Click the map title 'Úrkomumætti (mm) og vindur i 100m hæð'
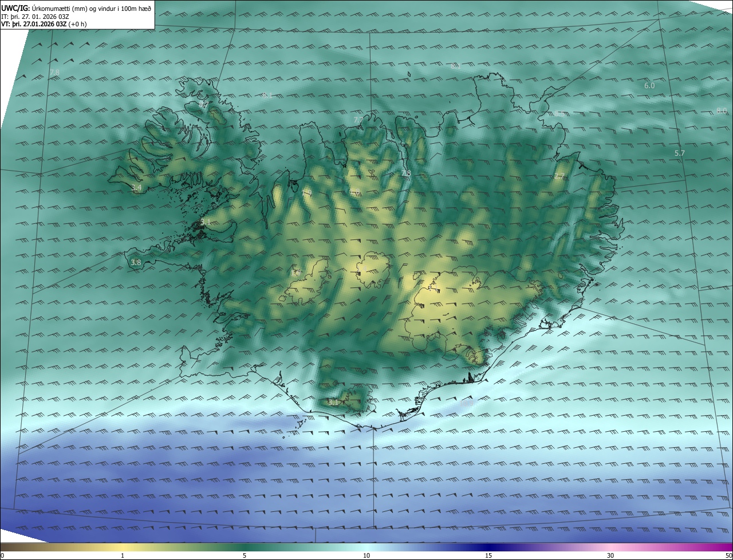733x560 pixels. click(92, 8)
